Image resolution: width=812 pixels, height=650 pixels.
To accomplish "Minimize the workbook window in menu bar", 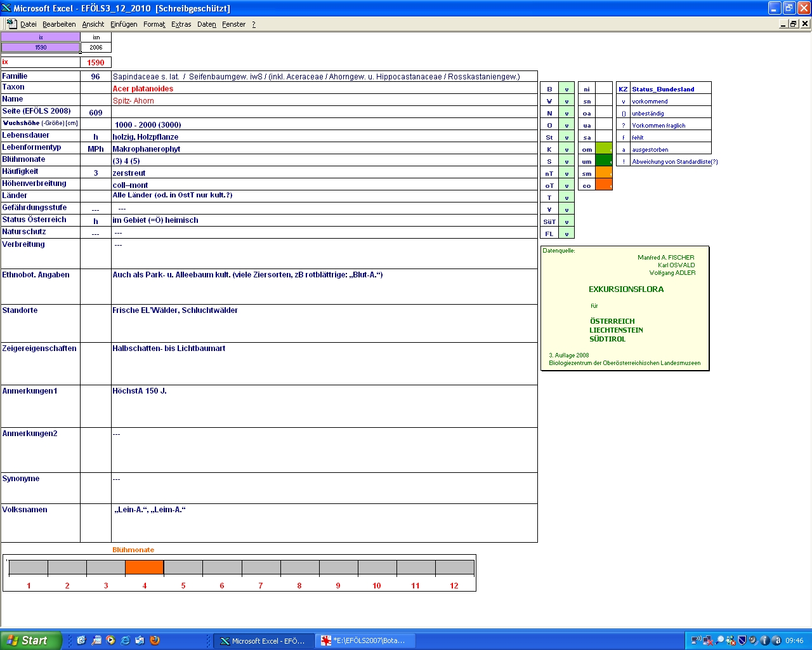I will [x=783, y=23].
